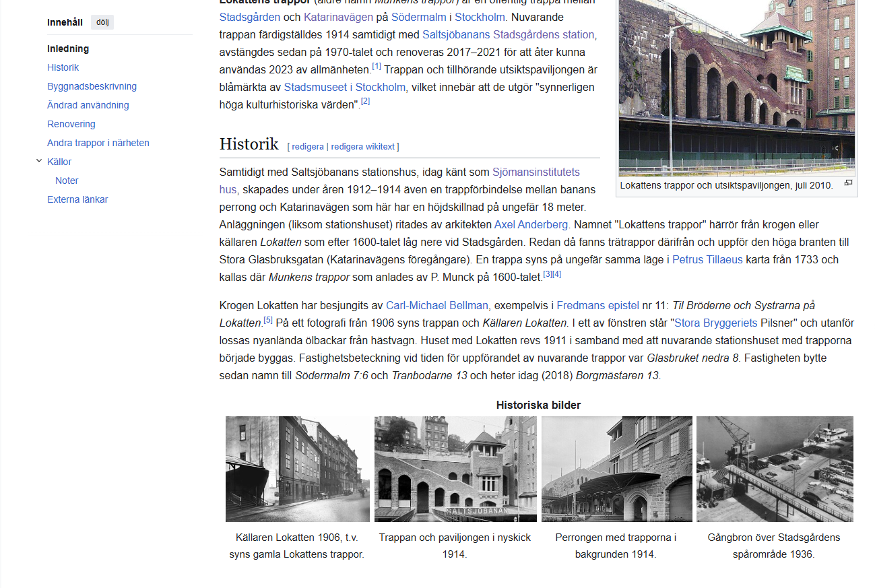Screen dimensions: 875x588
Task: Open the Stockholm article link
Action: (480, 17)
